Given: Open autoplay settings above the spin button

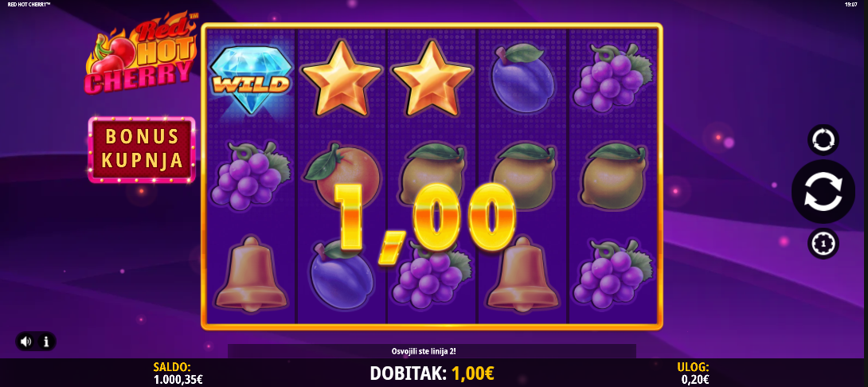Looking at the screenshot, I should pyautogui.click(x=823, y=139).
